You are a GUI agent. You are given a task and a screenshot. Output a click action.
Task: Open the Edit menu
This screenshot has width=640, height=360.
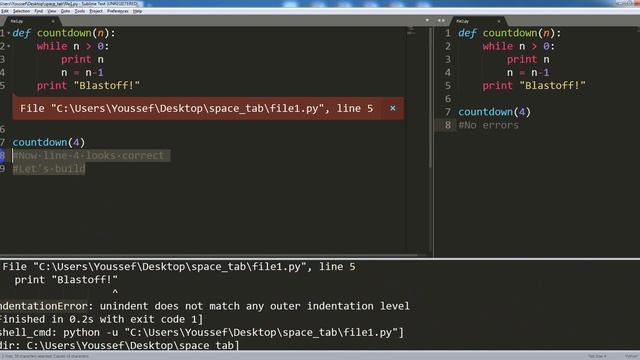point(5,11)
